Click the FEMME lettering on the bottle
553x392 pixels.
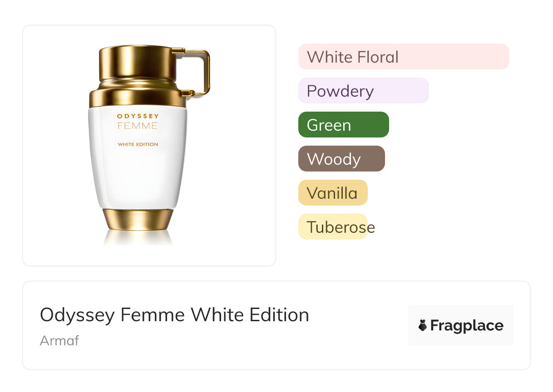[138, 126]
